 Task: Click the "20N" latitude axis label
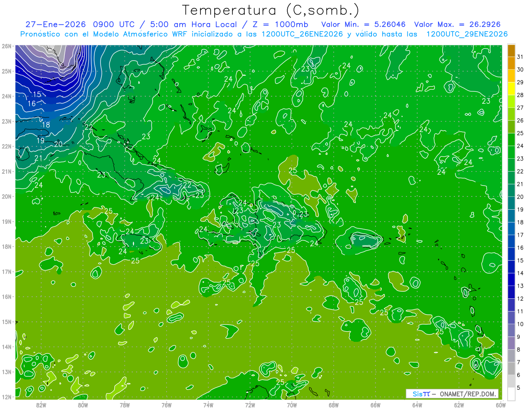coord(6,196)
